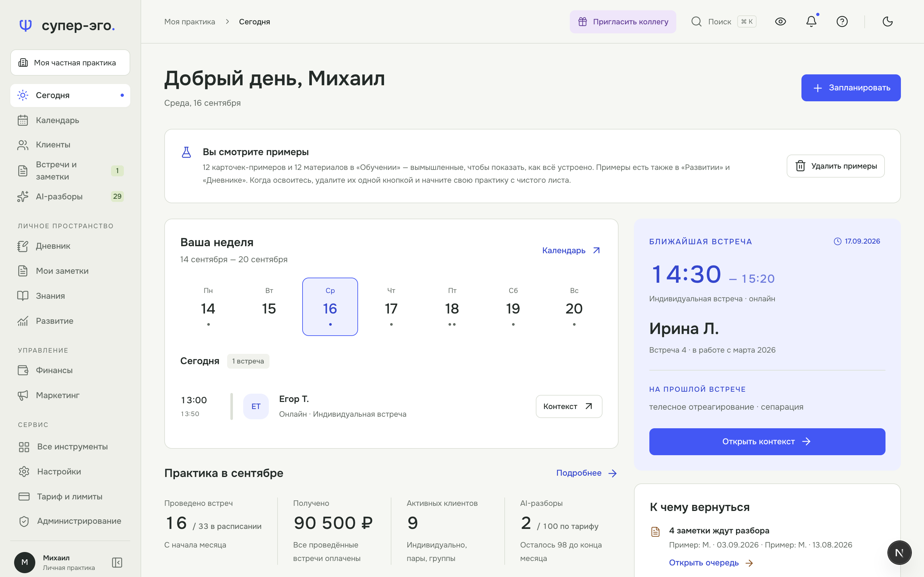Click the Поиск search field
The height and width of the screenshot is (577, 924).
coord(723,22)
